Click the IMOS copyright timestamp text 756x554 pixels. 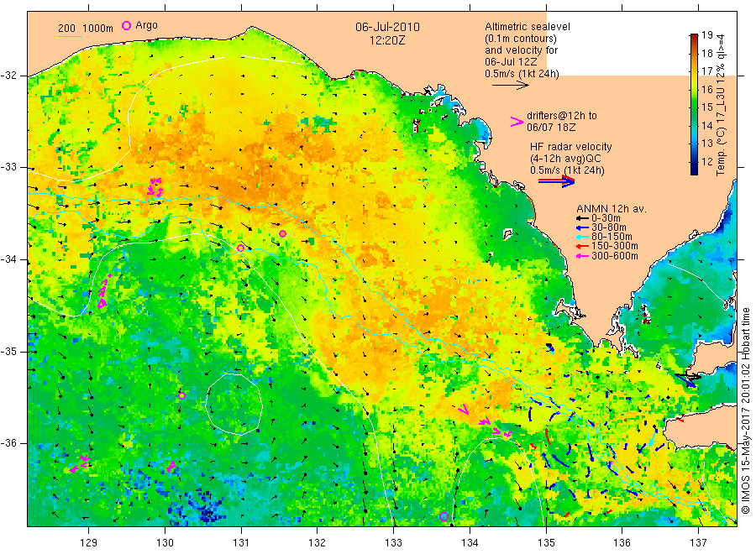[745, 410]
